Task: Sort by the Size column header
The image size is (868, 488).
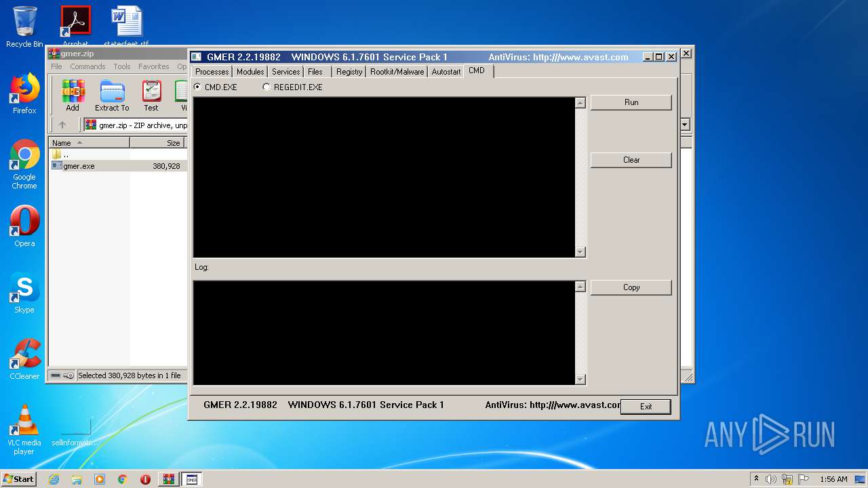Action: pyautogui.click(x=158, y=143)
